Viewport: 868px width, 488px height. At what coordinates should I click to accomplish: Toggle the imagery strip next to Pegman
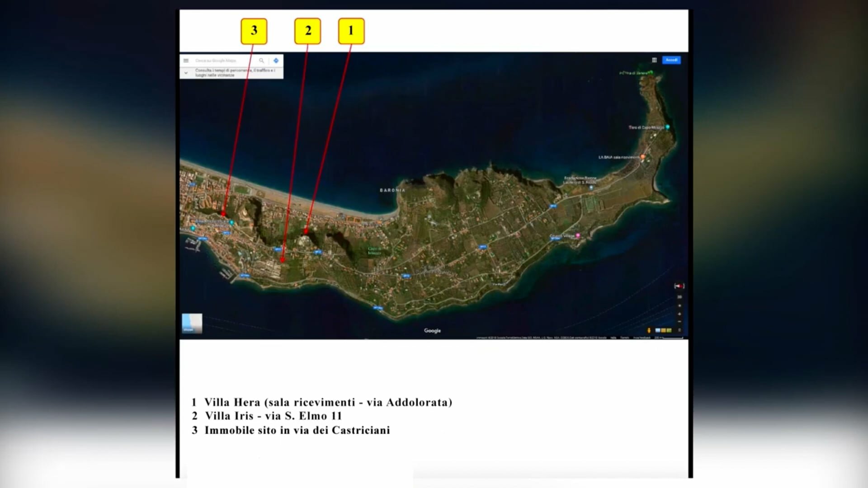coord(663,330)
